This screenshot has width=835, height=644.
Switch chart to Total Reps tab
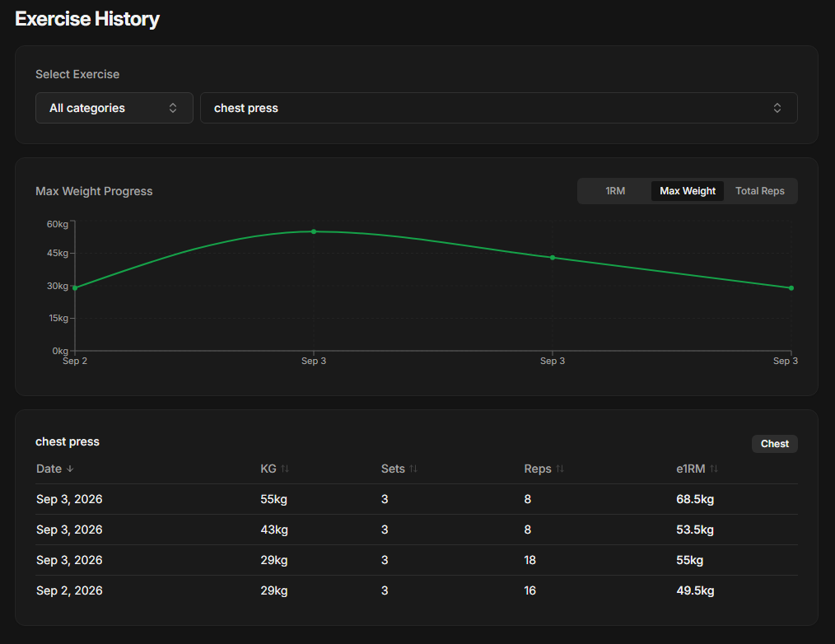click(x=760, y=191)
